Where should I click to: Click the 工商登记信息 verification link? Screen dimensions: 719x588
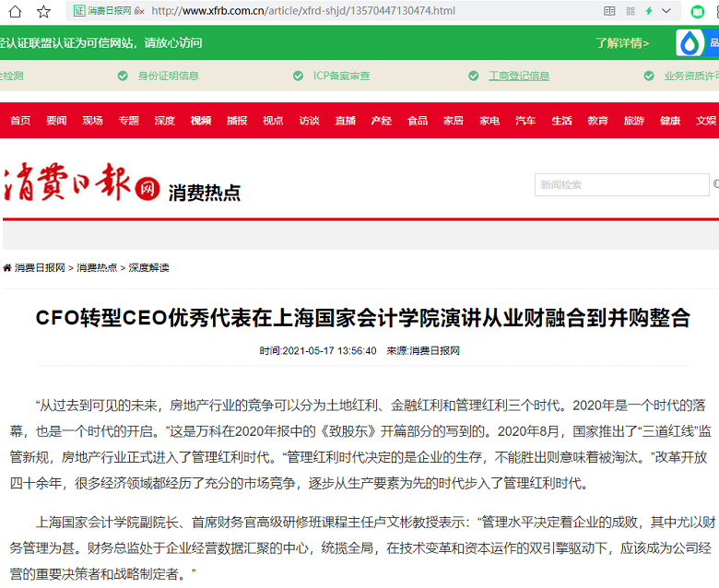(x=518, y=76)
